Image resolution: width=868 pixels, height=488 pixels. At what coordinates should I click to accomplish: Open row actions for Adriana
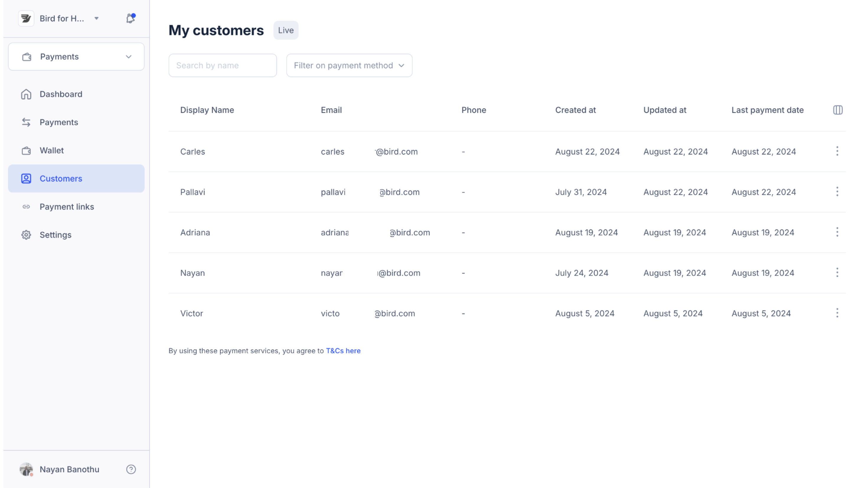837,232
